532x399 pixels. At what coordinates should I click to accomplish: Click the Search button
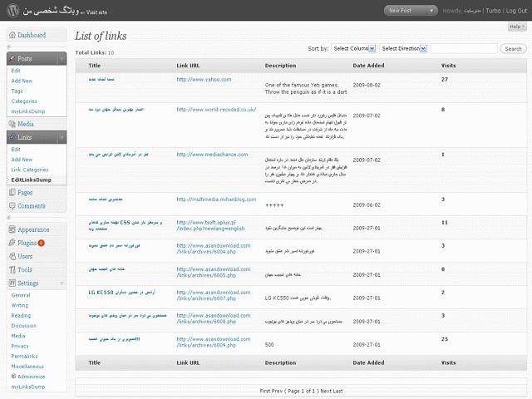(x=513, y=49)
